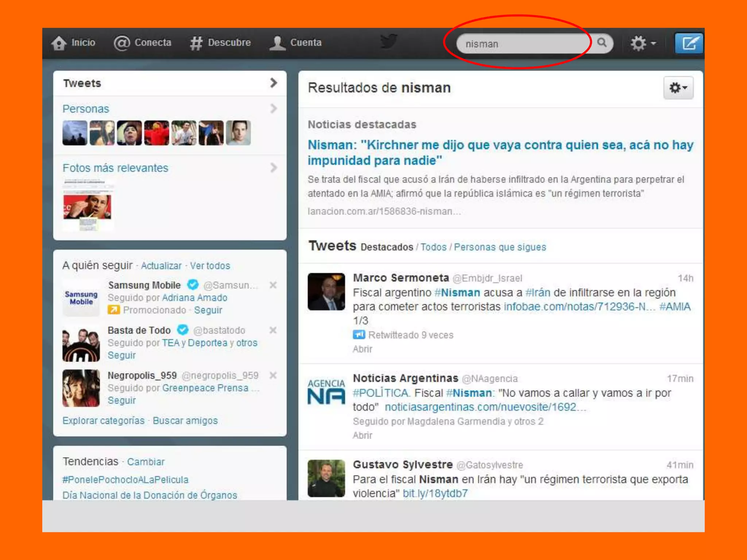Click the Conecta @ icon
The image size is (747, 560).
pyautogui.click(x=121, y=43)
